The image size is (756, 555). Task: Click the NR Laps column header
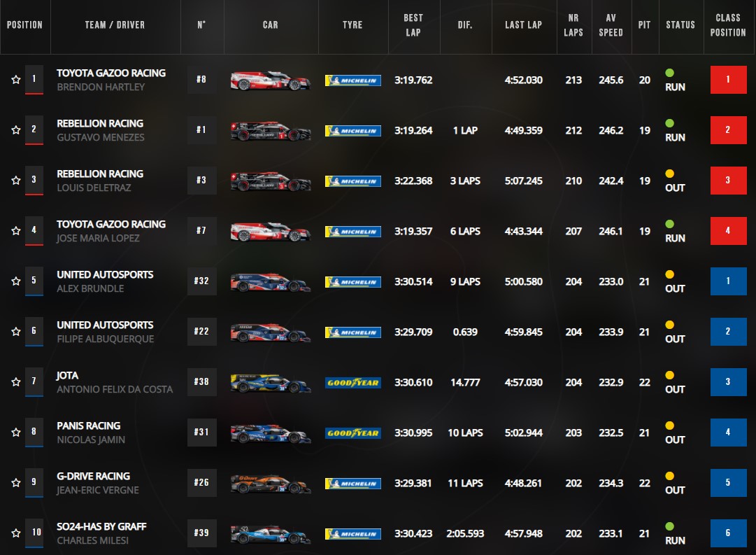tap(573, 25)
